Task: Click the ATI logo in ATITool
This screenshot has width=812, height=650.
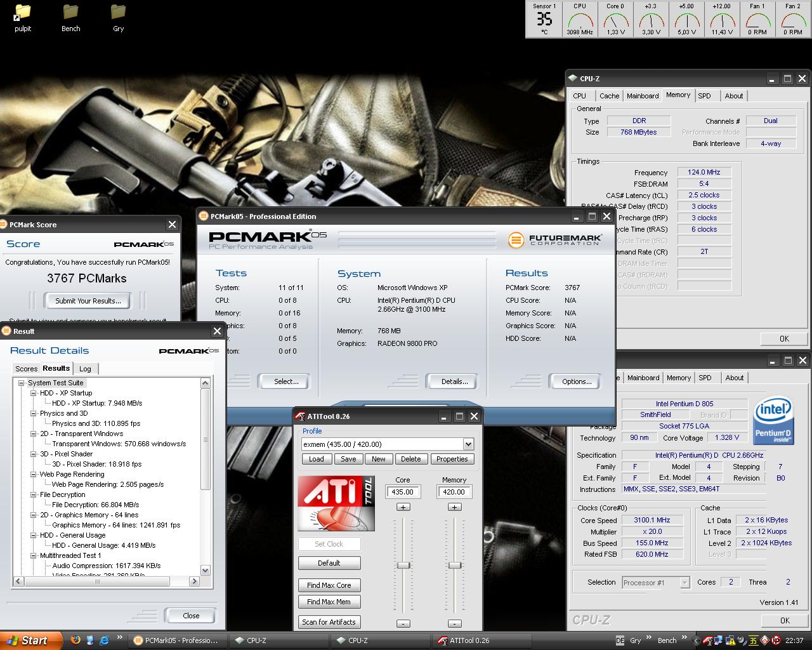Action: click(x=336, y=503)
